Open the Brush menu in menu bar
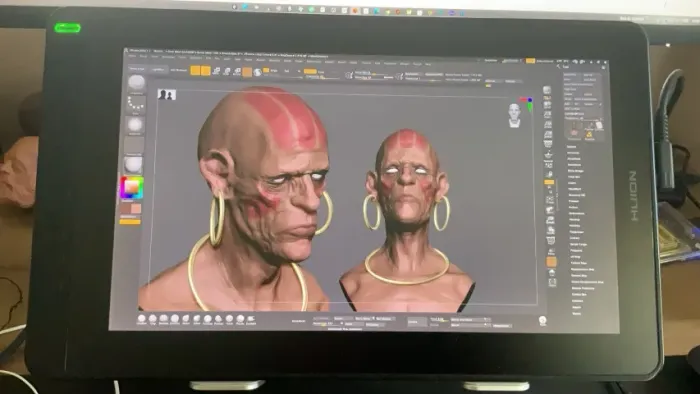 click(143, 57)
